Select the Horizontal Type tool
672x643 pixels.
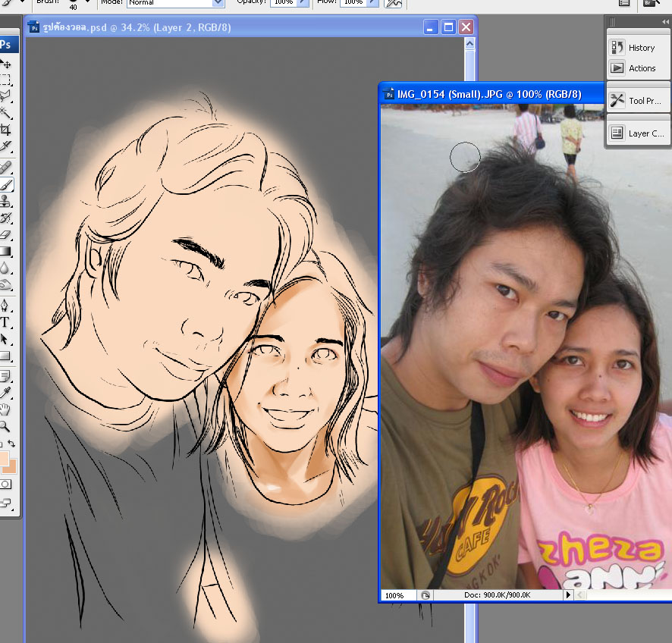coord(5,323)
